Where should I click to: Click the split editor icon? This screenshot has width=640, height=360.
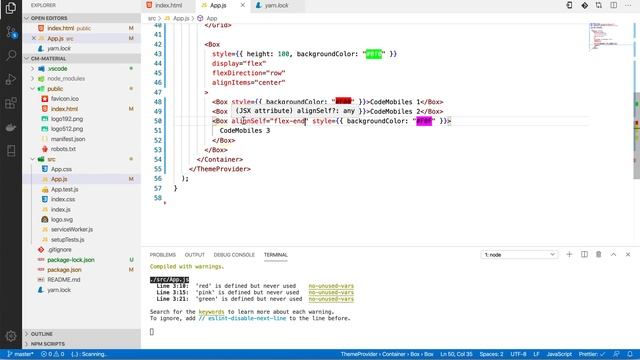[613, 5]
